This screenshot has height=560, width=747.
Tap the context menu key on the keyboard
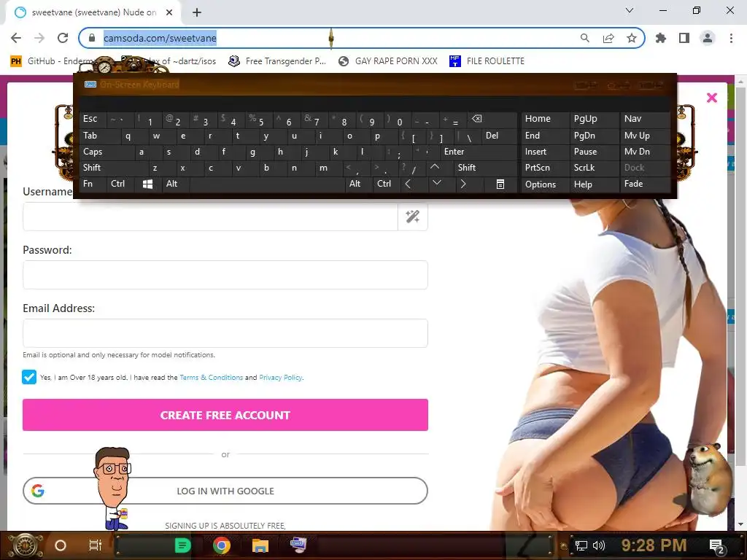point(500,184)
